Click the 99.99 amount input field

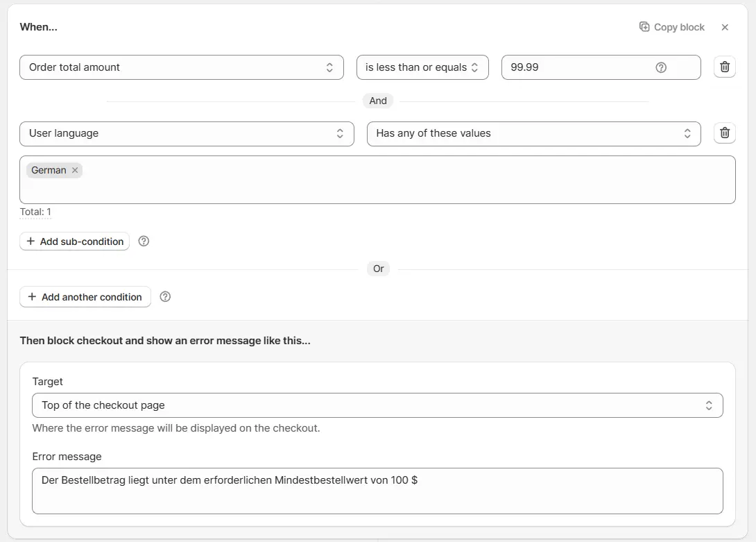(x=576, y=67)
